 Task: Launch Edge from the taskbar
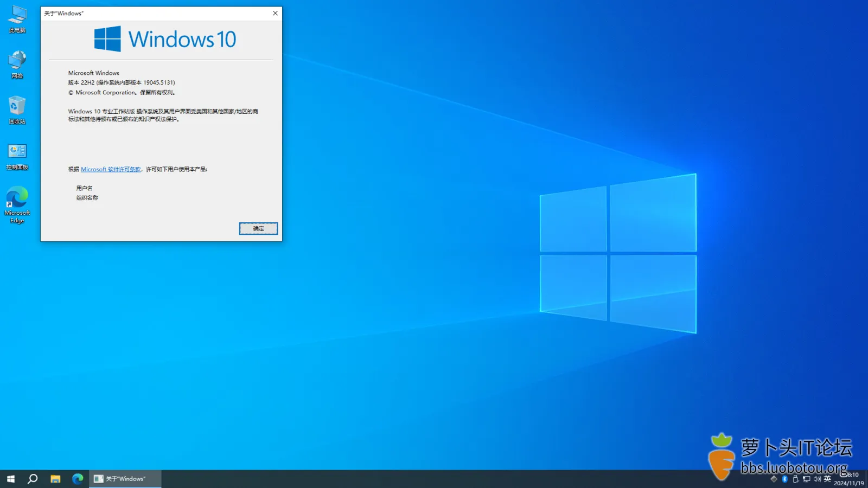(78, 479)
